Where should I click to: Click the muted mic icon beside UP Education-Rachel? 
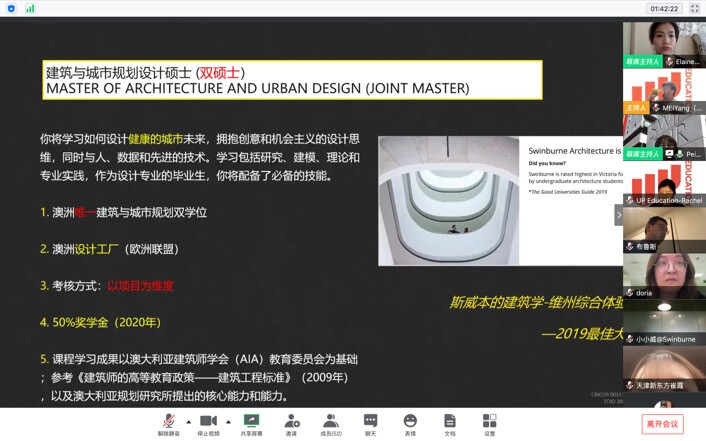click(x=630, y=200)
